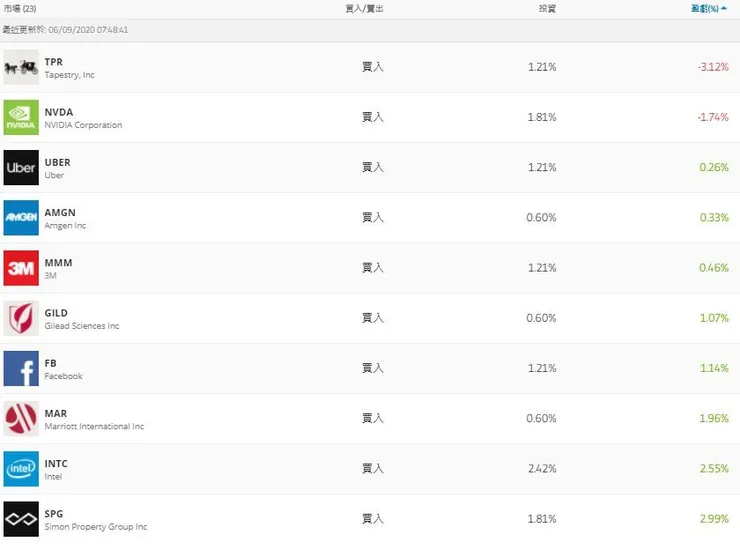Sort by the 盈虧(%) column header
This screenshot has height=544, width=740.
tap(707, 9)
